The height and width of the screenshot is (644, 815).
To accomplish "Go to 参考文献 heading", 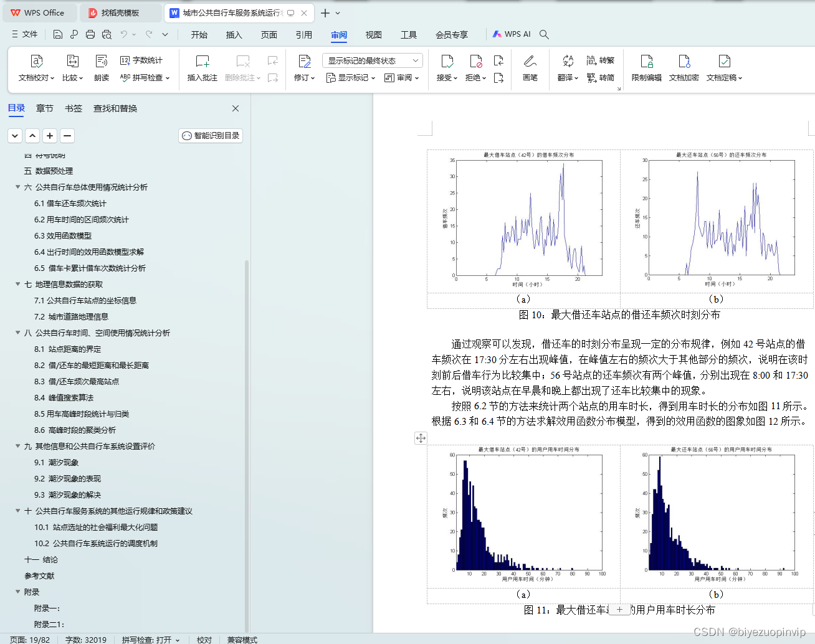I will (x=39, y=575).
